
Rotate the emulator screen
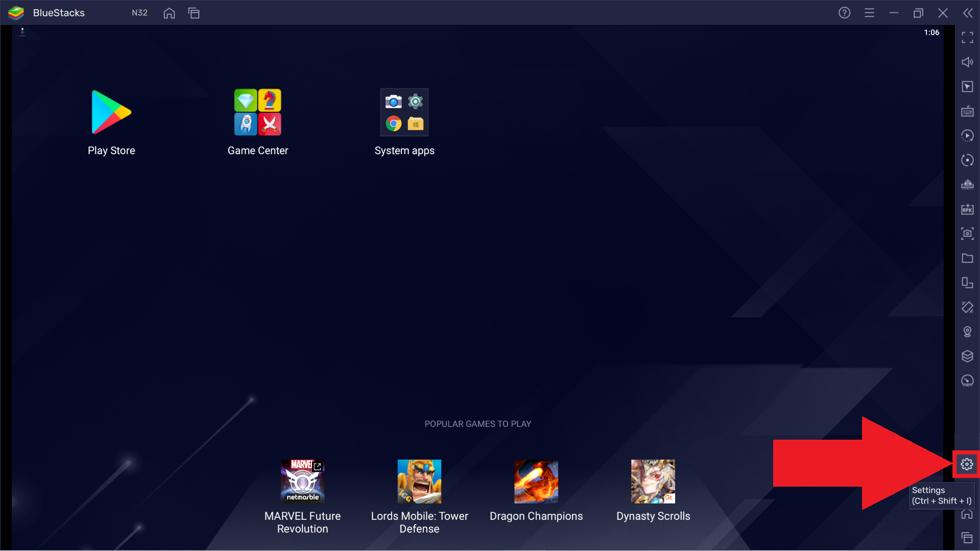click(967, 282)
